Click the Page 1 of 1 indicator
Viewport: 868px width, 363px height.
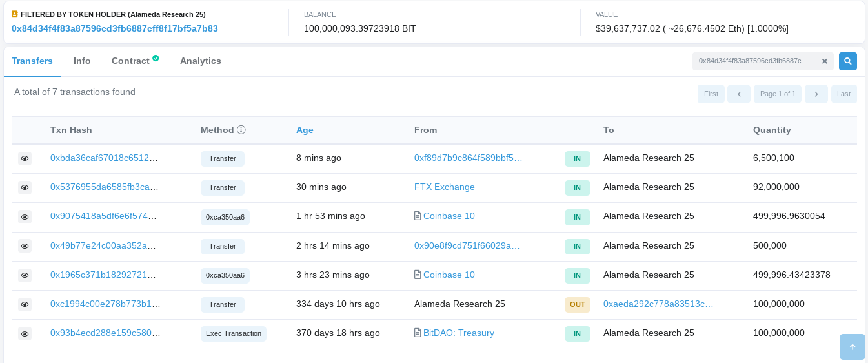[x=778, y=94]
